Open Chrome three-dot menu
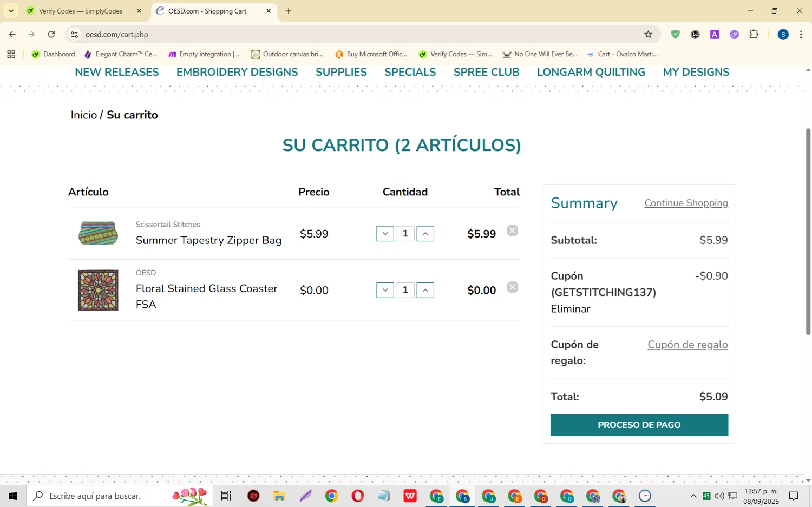This screenshot has width=812, height=507. [801, 34]
